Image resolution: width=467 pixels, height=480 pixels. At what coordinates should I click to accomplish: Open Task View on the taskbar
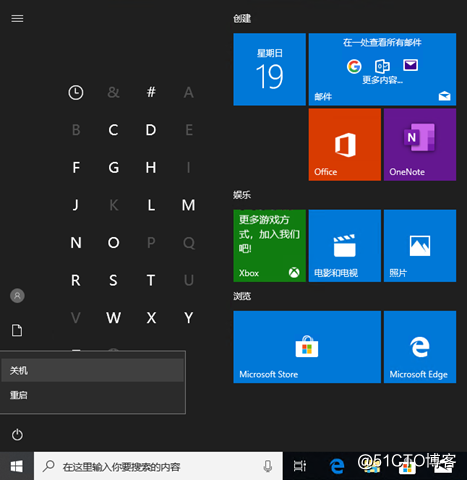[x=299, y=466]
